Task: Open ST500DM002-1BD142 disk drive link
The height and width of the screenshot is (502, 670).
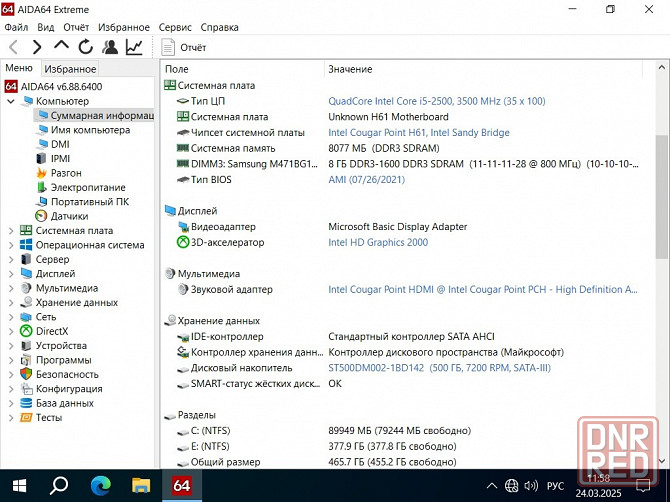Action: point(439,368)
